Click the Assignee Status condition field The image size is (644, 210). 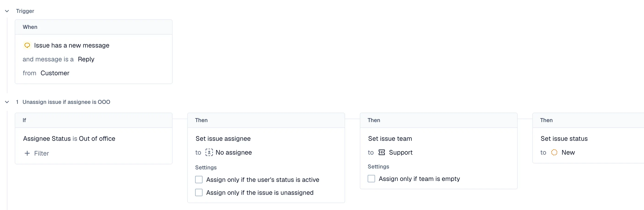pyautogui.click(x=47, y=138)
